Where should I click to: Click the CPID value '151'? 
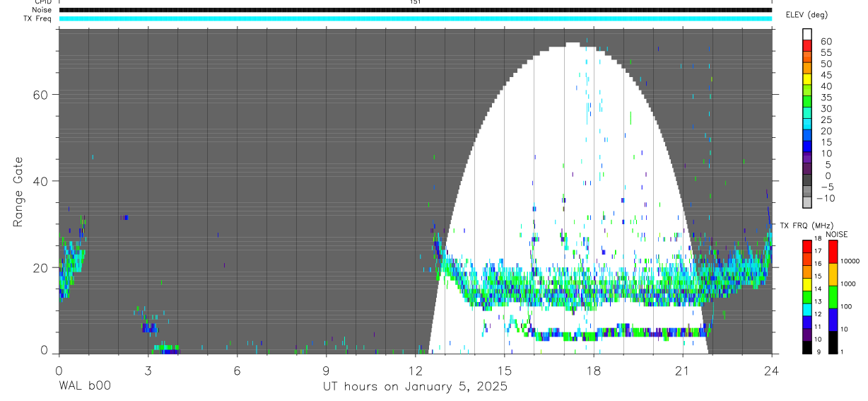[415, 2]
